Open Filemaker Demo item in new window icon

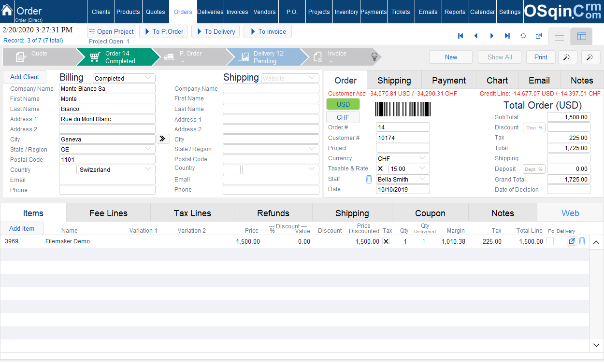click(x=572, y=241)
